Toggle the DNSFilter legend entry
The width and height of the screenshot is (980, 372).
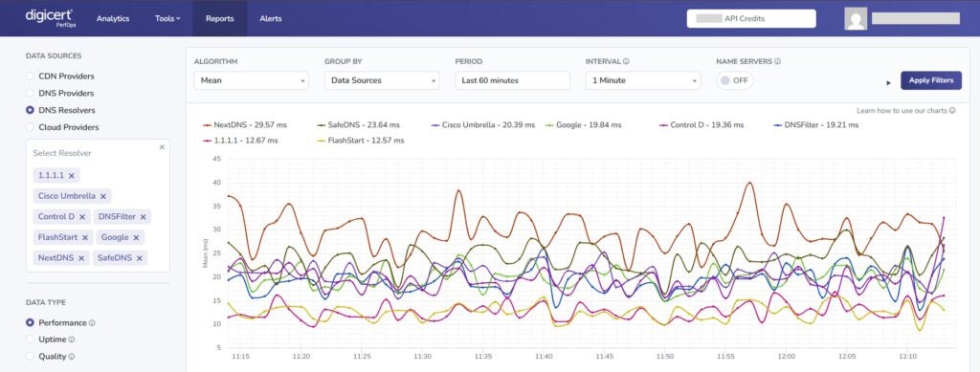click(x=815, y=125)
